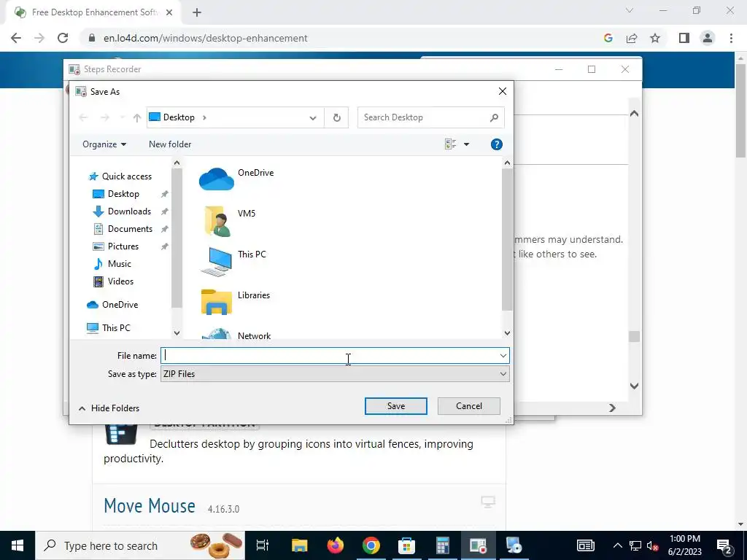Click the Chrome address bar URL
Viewport: 747px width, 560px height.
point(206,38)
